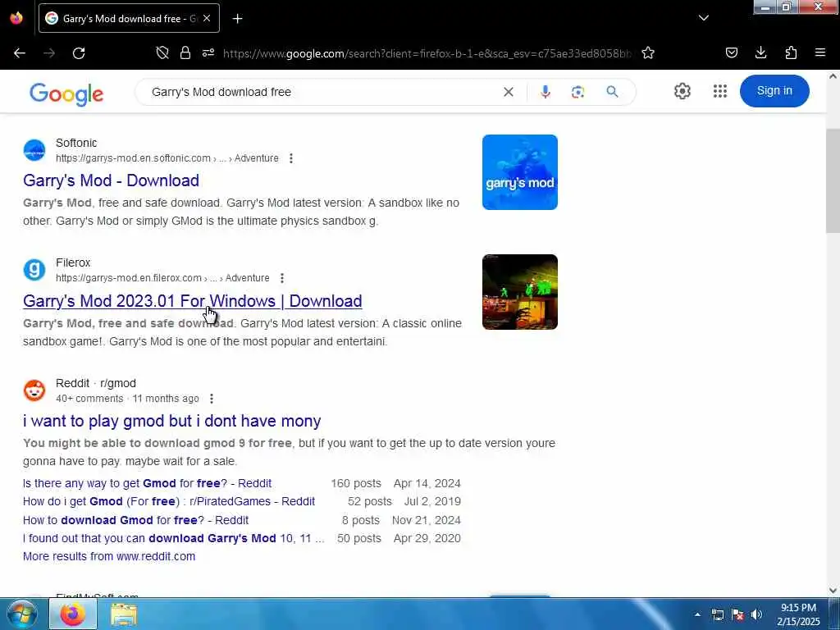Click the Firefox taskbar button
This screenshot has height=630, width=840.
[73, 614]
